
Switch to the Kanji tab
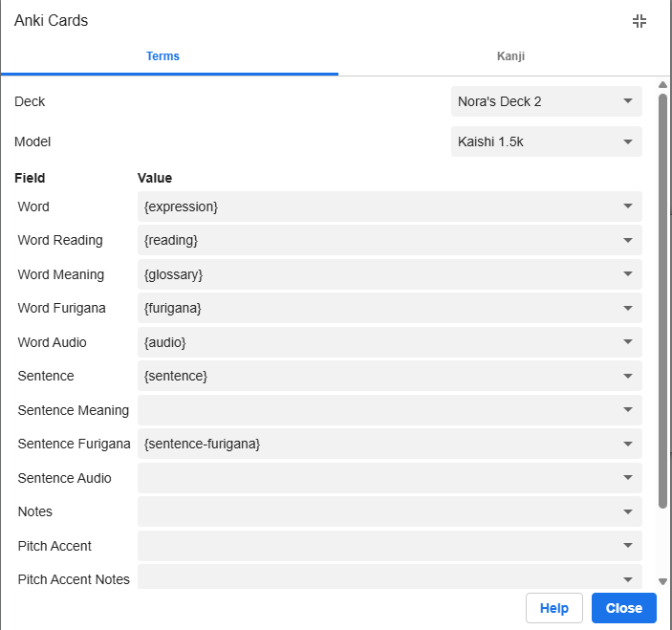click(x=510, y=56)
